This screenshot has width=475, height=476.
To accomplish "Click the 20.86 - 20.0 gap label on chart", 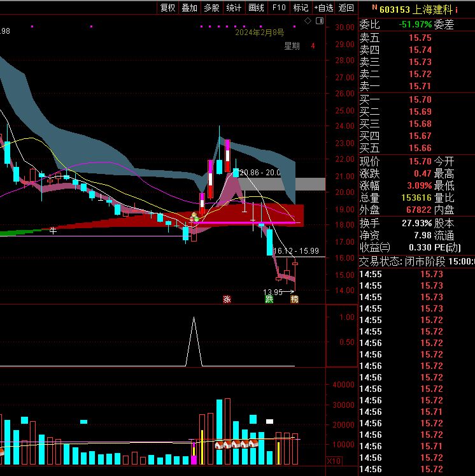I will 260,173.
